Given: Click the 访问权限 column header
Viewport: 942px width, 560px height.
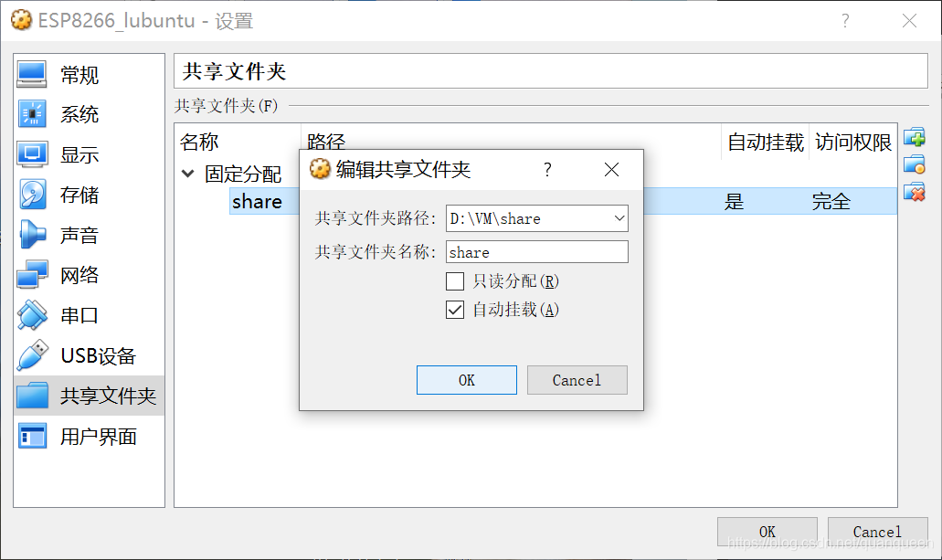Looking at the screenshot, I should [853, 143].
